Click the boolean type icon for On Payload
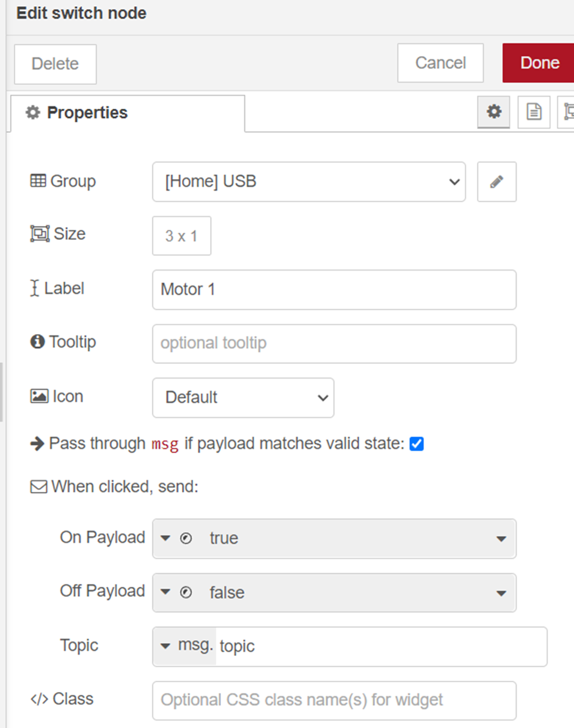Viewport: 574px width, 728px height. click(x=186, y=539)
